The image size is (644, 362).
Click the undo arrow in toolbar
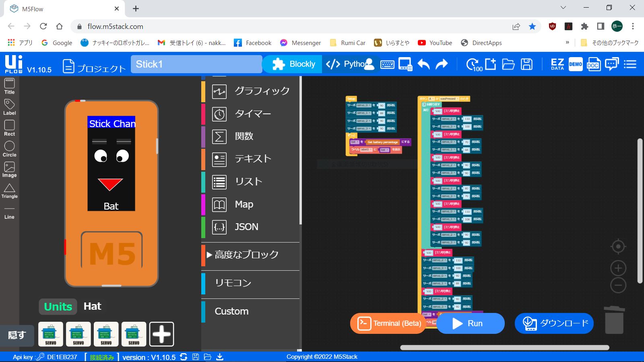tap(423, 64)
